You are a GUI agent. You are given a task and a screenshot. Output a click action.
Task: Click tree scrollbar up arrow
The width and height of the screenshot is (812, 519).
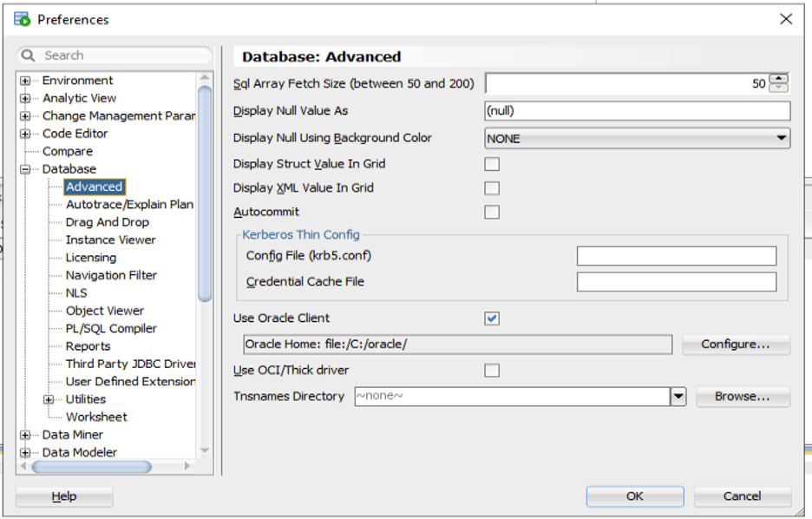click(x=205, y=78)
